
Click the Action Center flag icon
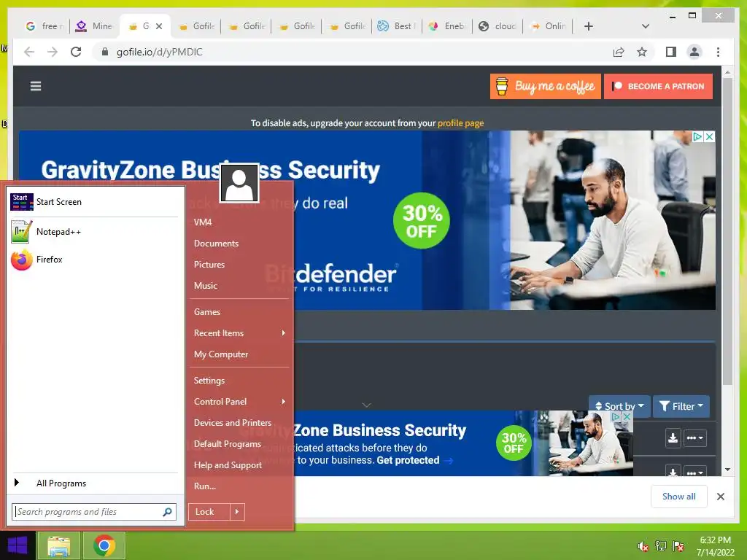click(x=678, y=546)
